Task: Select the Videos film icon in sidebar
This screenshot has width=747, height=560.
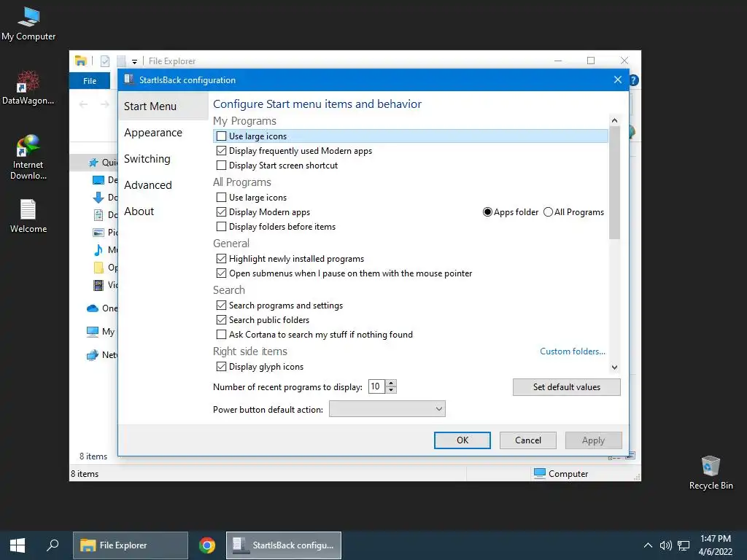Action: (98, 285)
